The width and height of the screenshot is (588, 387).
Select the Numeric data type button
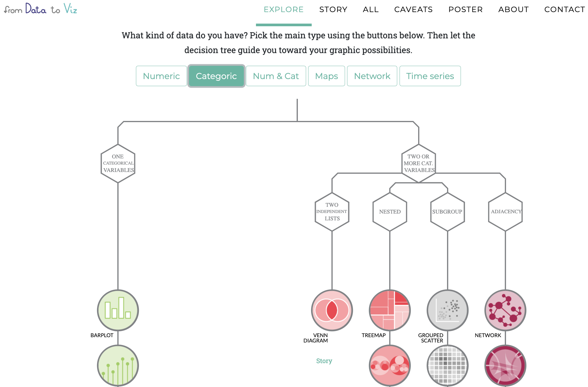[x=161, y=76]
